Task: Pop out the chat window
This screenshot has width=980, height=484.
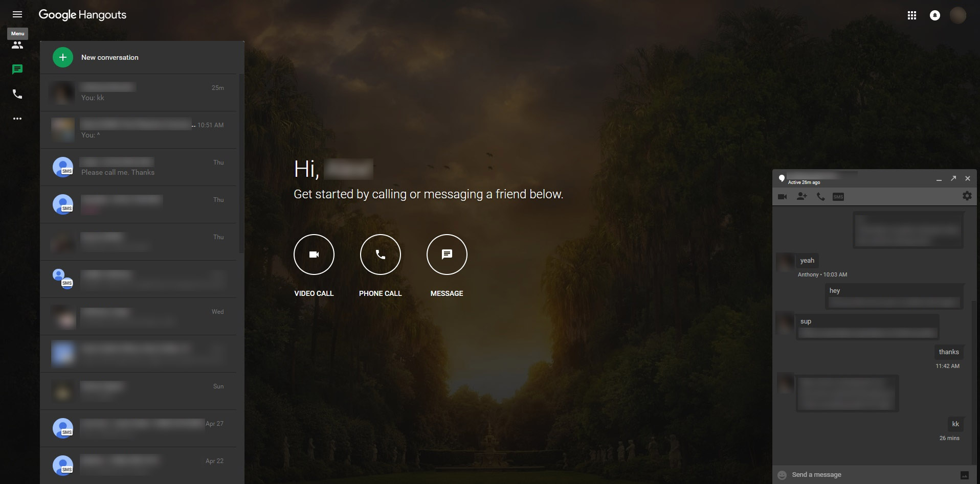Action: pos(953,178)
